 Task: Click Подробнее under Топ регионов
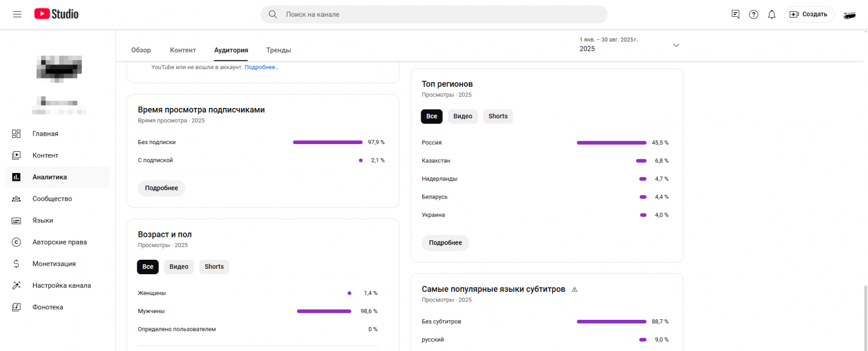[445, 243]
